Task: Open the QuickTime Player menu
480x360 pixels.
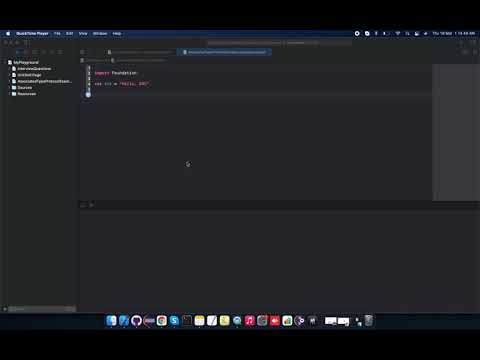Action: click(x=32, y=34)
